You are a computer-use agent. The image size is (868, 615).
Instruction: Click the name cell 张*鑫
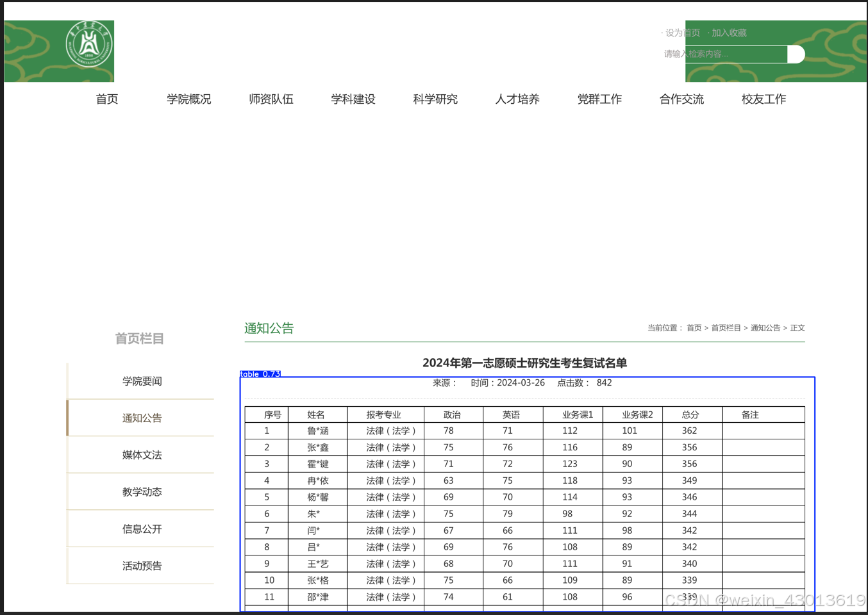click(x=318, y=448)
